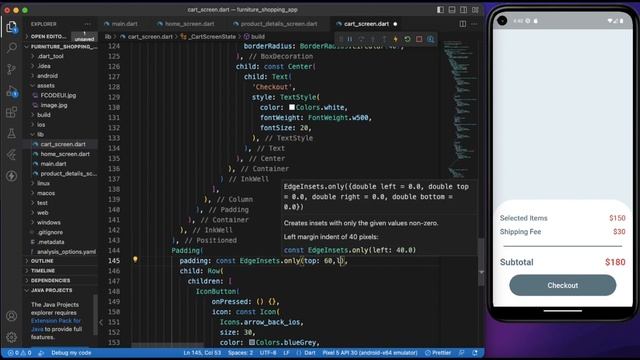This screenshot has width=640, height=360.
Task: Open the Source Control view
Action: pyautogui.click(x=11, y=69)
